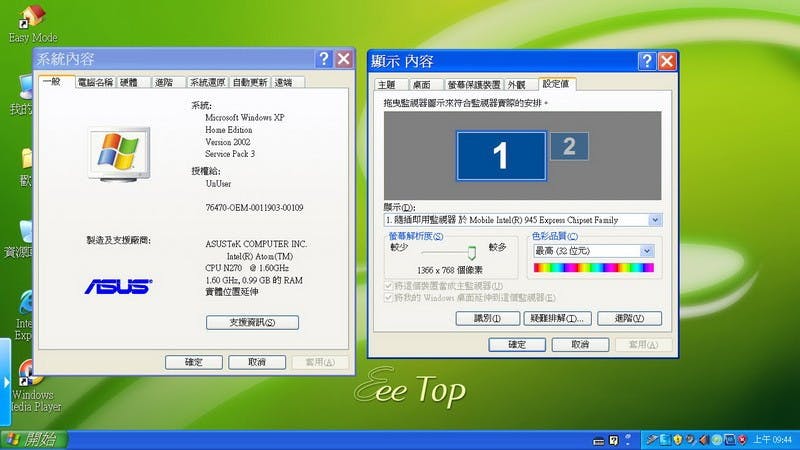Click the screen resolution slider handle
The height and width of the screenshot is (450, 800).
click(x=471, y=253)
